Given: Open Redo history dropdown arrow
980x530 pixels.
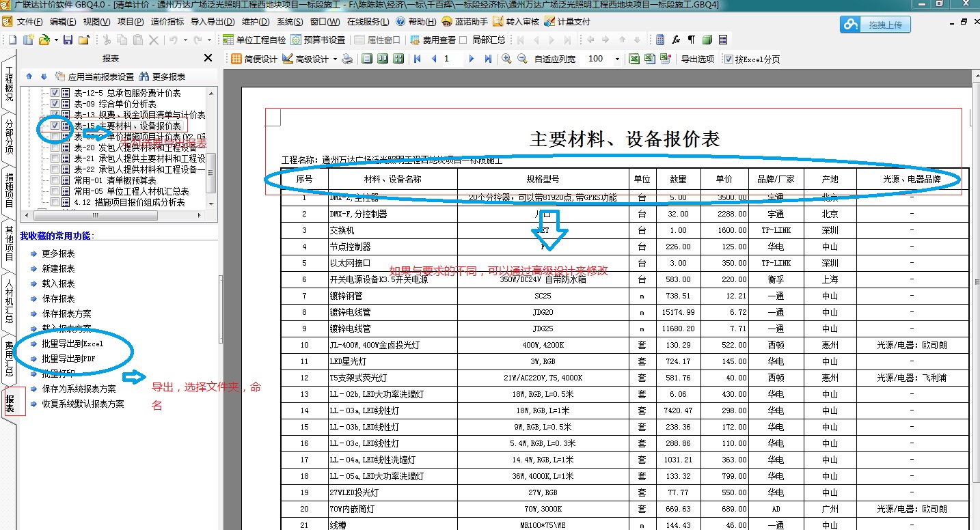Looking at the screenshot, I should (x=209, y=40).
